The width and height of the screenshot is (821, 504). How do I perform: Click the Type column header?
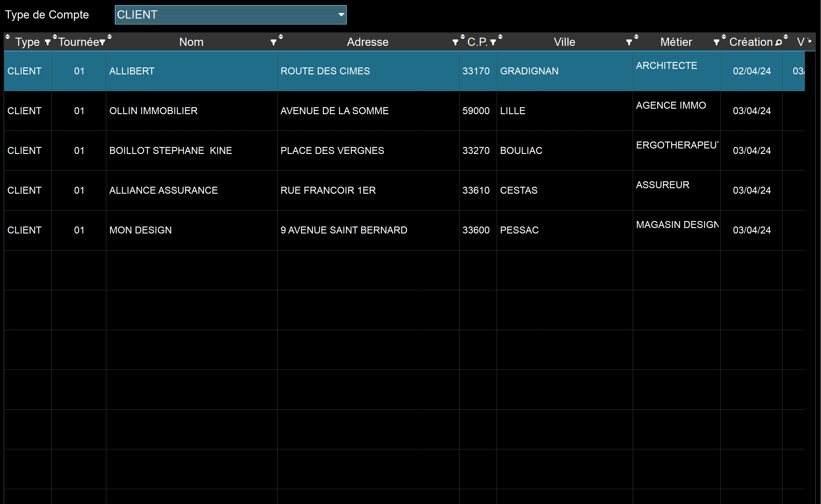pyautogui.click(x=27, y=42)
